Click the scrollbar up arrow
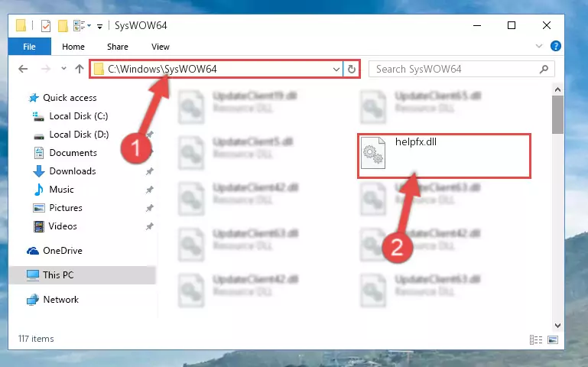The height and width of the screenshot is (367, 588). click(557, 89)
